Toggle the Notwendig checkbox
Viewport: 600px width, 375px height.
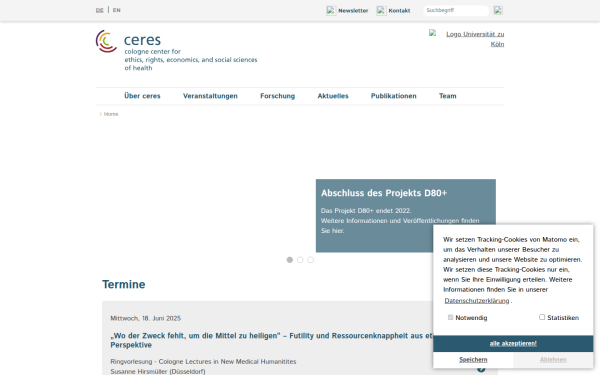[x=450, y=317]
